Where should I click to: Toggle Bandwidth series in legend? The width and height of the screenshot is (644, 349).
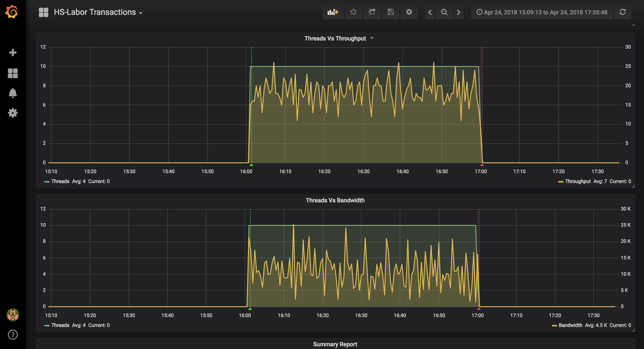click(x=570, y=325)
